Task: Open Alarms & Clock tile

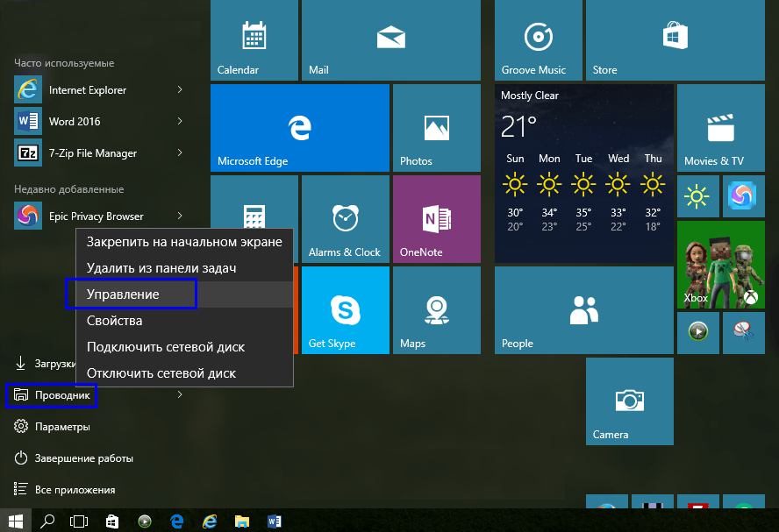Action: click(345, 219)
